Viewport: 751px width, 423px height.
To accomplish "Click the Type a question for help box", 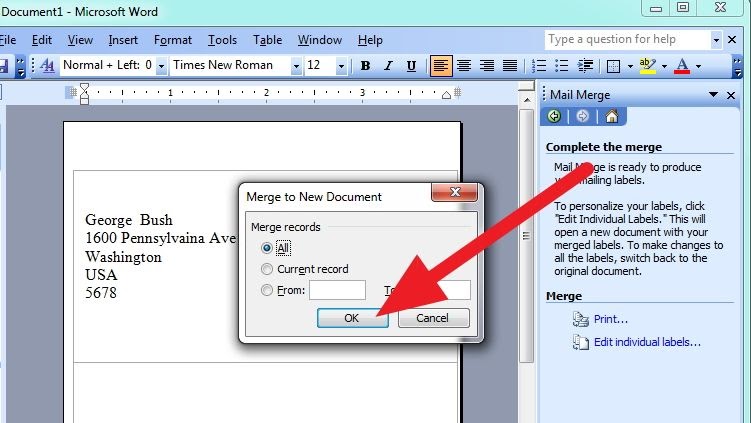I will pos(627,40).
